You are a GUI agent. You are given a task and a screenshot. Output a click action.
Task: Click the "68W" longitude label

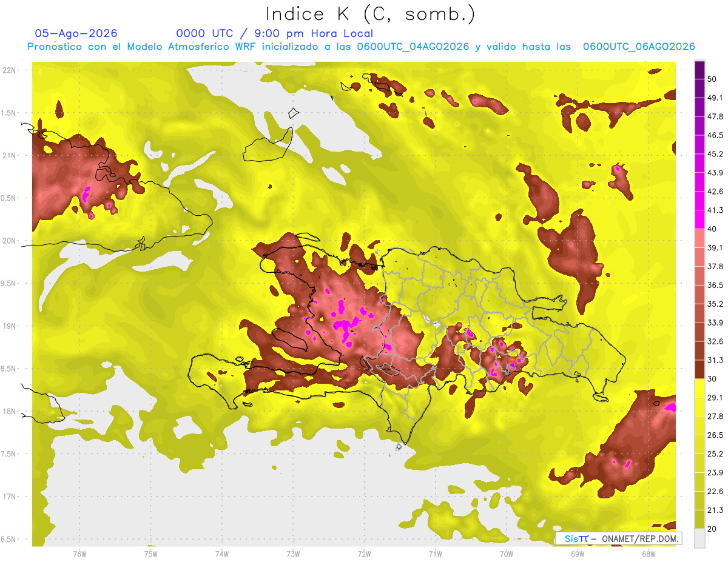coord(649,554)
